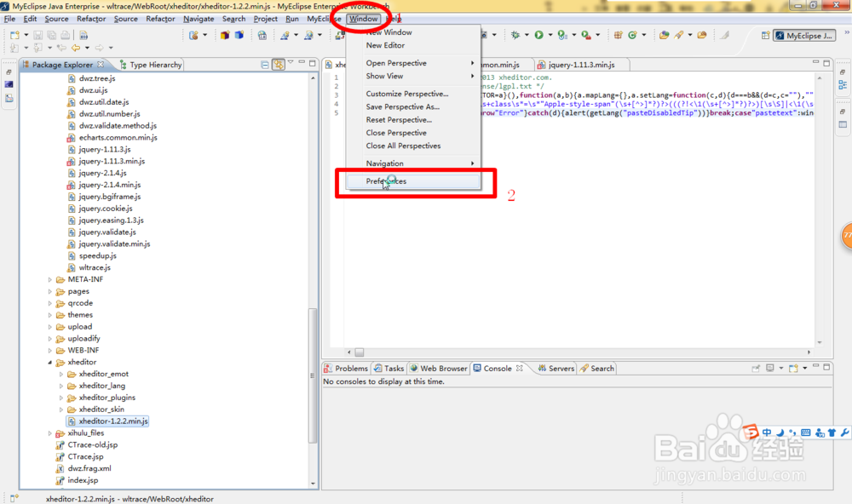Open the Navigate menu
The width and height of the screenshot is (852, 504).
click(x=199, y=19)
